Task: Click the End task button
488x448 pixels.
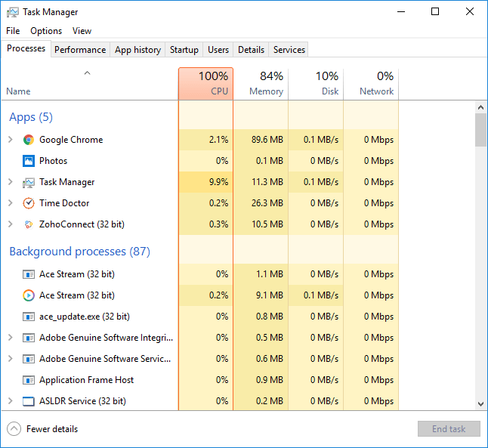Action: point(449,429)
